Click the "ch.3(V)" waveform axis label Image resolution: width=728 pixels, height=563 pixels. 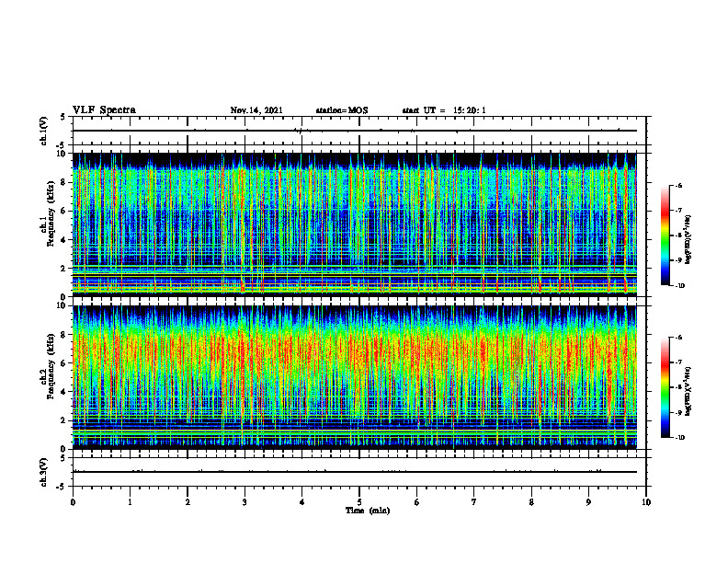[44, 472]
